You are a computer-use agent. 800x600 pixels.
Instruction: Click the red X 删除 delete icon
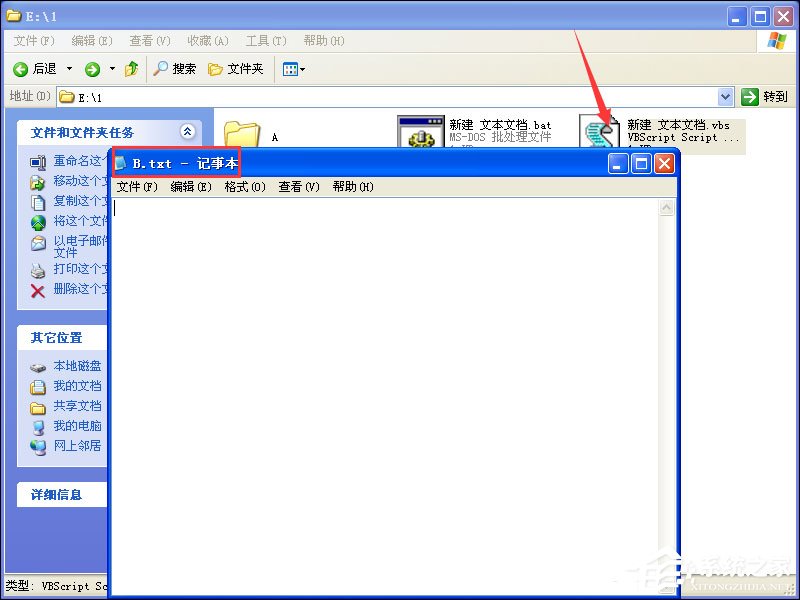click(x=38, y=291)
